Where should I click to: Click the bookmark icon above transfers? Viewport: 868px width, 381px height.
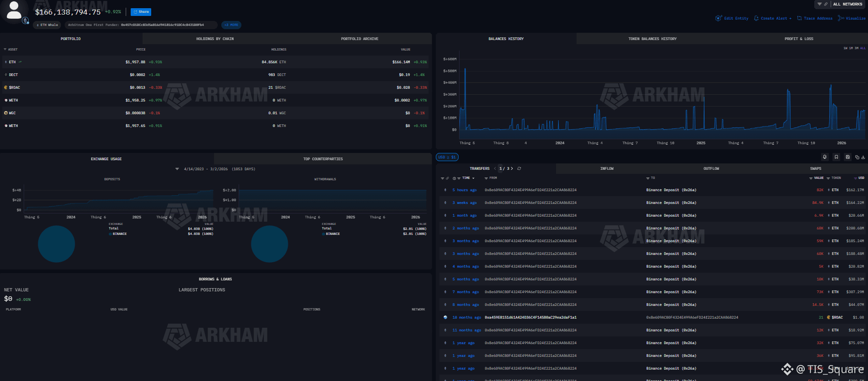click(x=836, y=157)
